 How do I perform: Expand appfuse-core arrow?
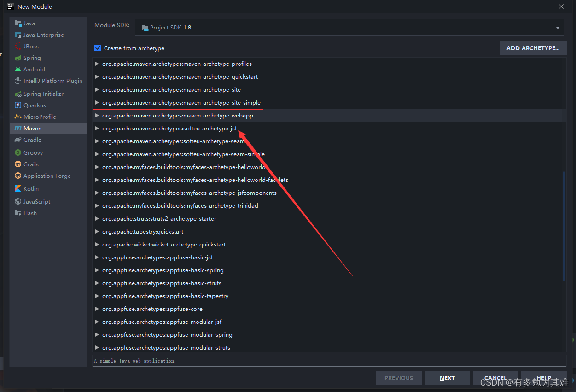tap(97, 309)
